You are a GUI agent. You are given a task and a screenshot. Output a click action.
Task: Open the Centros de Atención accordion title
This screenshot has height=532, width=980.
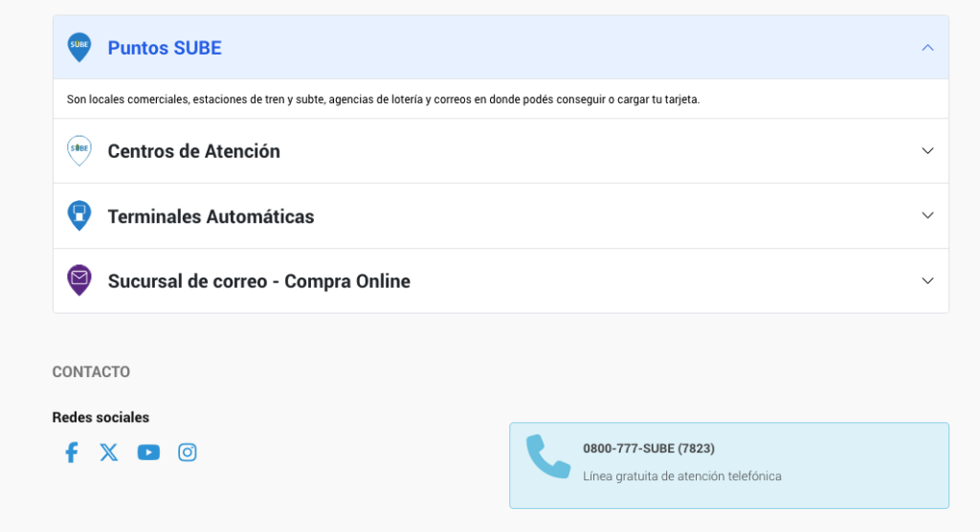tap(193, 151)
